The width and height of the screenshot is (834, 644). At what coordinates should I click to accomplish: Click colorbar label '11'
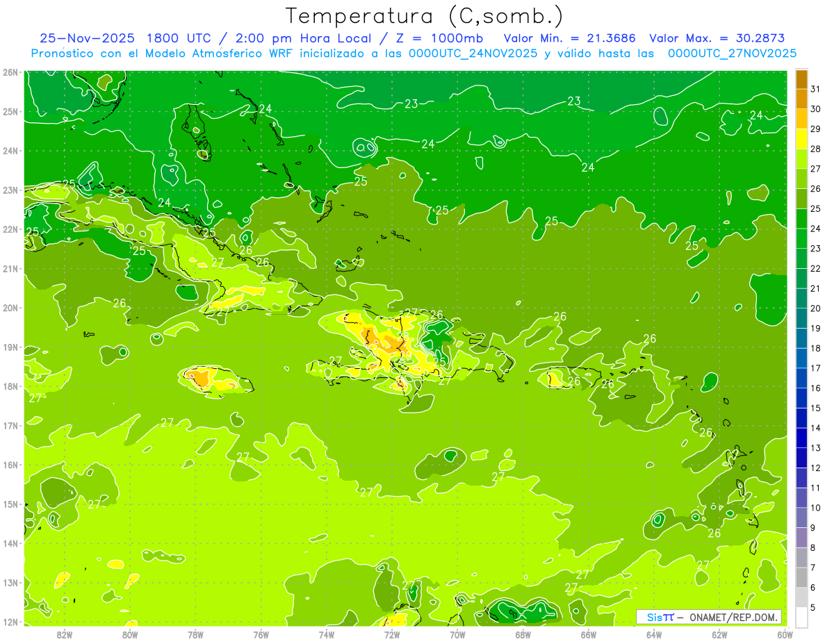click(815, 488)
